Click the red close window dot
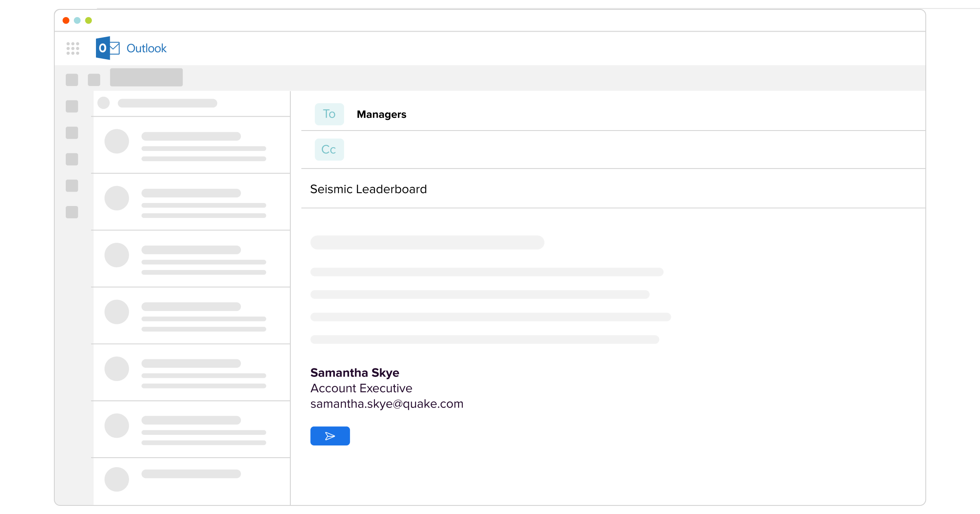The height and width of the screenshot is (514, 980). click(66, 20)
